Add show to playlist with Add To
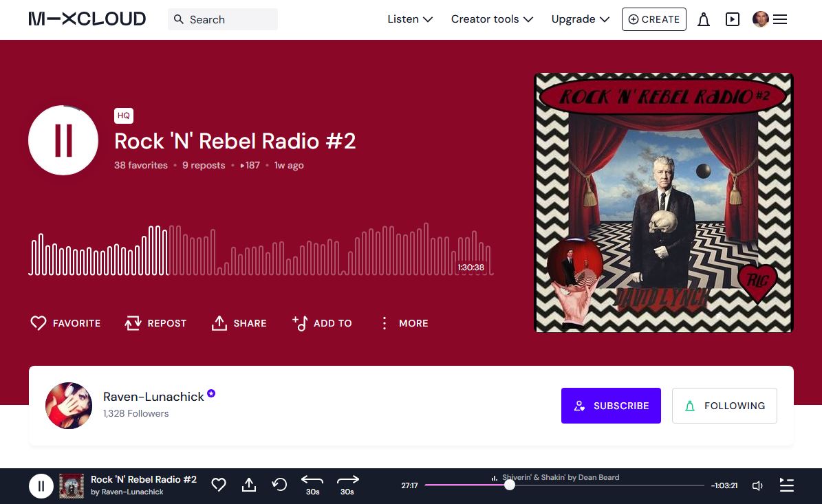Screen dimensions: 822x504 (322, 323)
